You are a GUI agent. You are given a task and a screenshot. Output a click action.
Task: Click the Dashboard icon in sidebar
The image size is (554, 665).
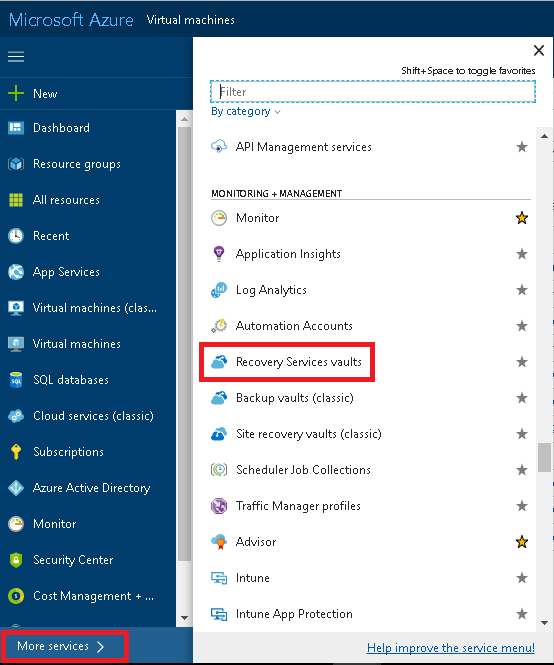(16, 128)
